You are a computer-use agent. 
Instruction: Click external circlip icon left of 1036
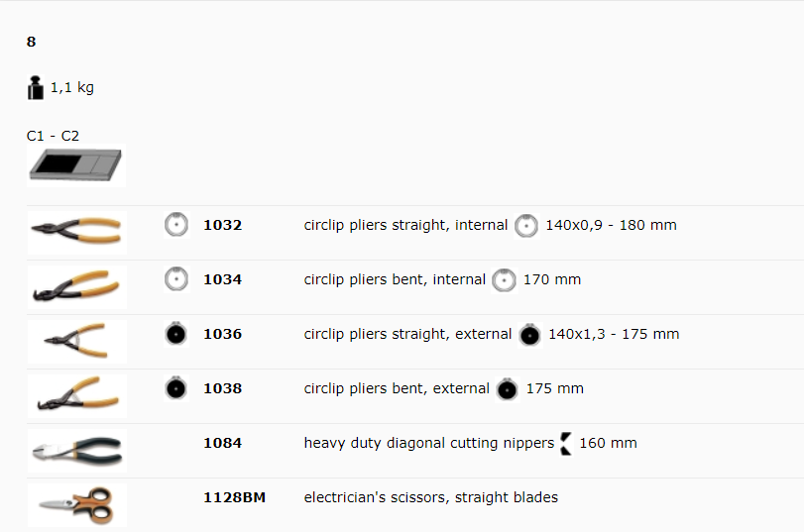(176, 334)
